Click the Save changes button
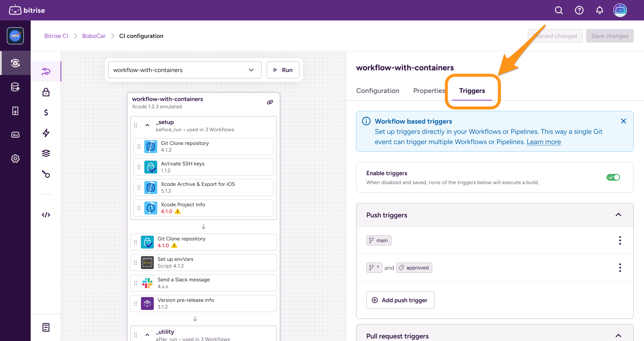The width and height of the screenshot is (644, 341). (610, 36)
